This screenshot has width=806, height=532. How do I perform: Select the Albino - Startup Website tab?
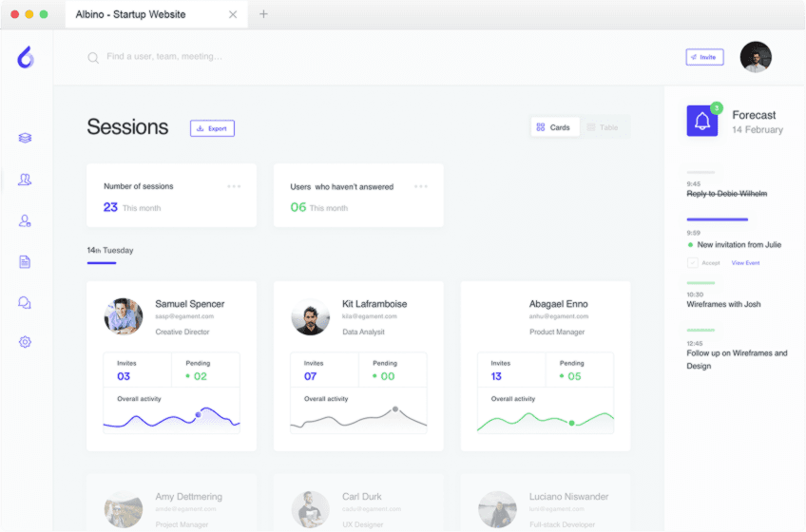click(131, 14)
